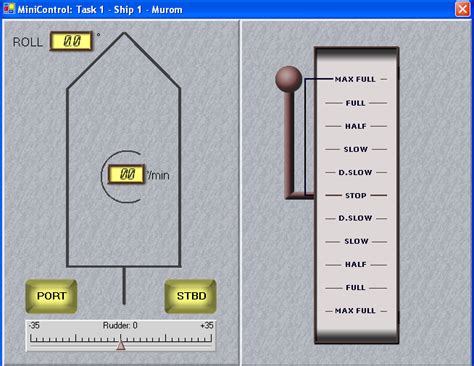474x366 pixels.
Task: Set telegraph to FULL ahead
Action: [x=355, y=103]
